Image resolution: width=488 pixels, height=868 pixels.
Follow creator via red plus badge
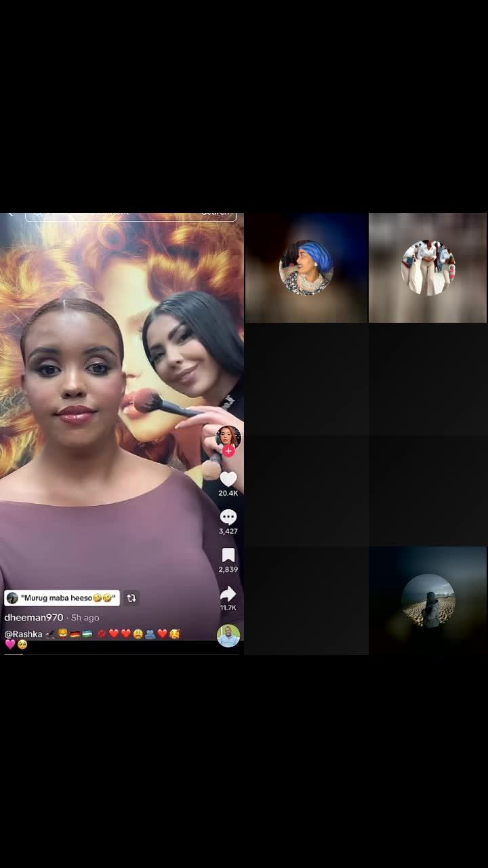(x=229, y=451)
